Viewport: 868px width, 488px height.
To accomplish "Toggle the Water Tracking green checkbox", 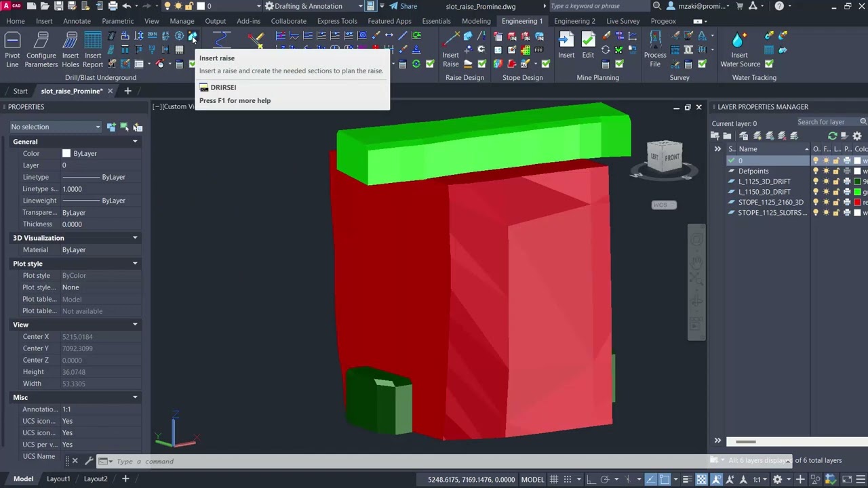I will tap(769, 64).
